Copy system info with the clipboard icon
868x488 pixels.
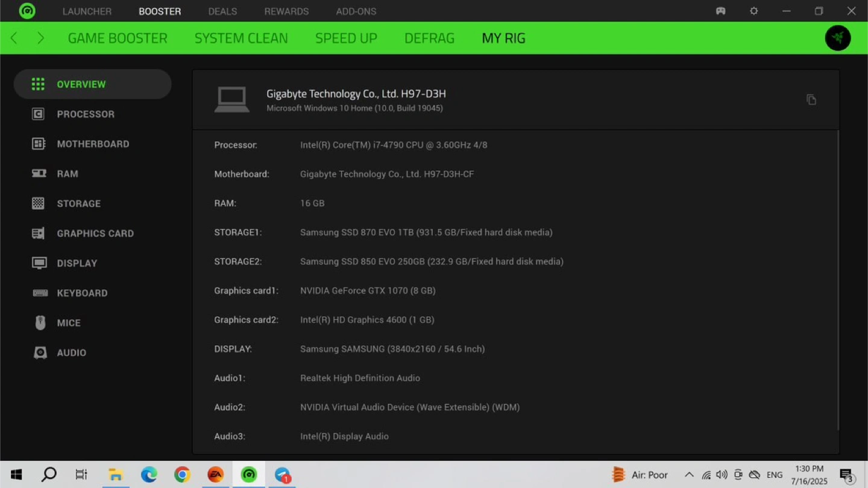(811, 99)
